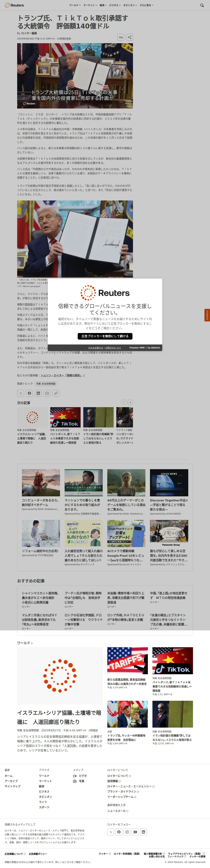The width and height of the screenshot is (210, 868).
Task: Open the ワールド section heading with chevron
Action: click(x=25, y=643)
